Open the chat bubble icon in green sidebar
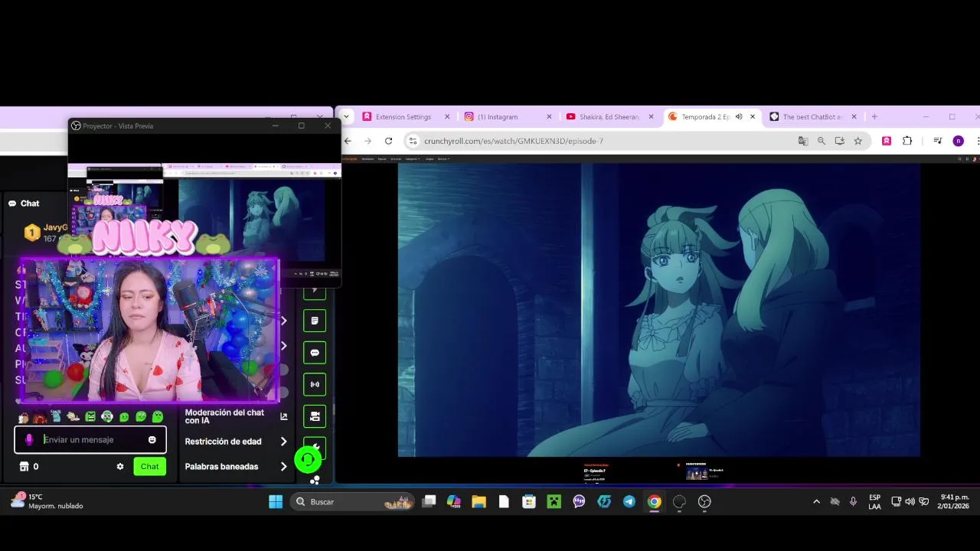The width and height of the screenshot is (980, 551). pyautogui.click(x=315, y=353)
